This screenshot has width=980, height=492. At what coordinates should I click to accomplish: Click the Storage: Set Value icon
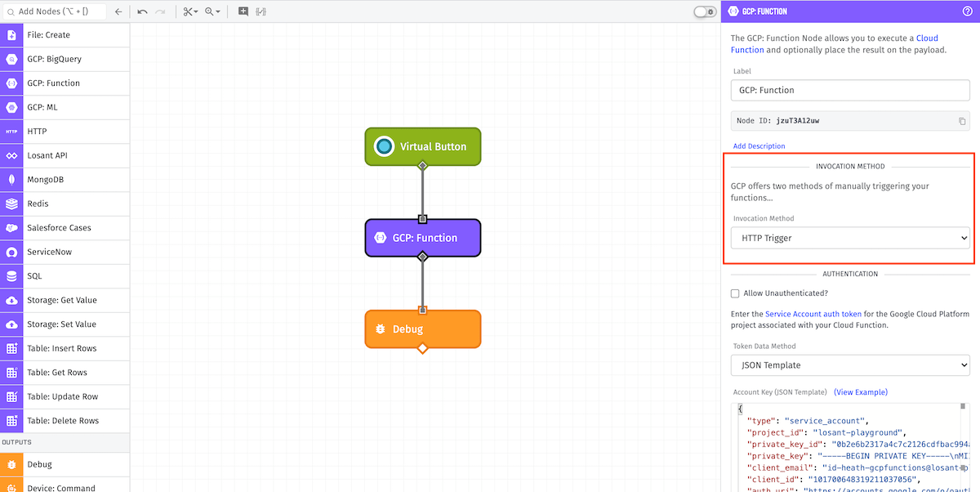(11, 324)
